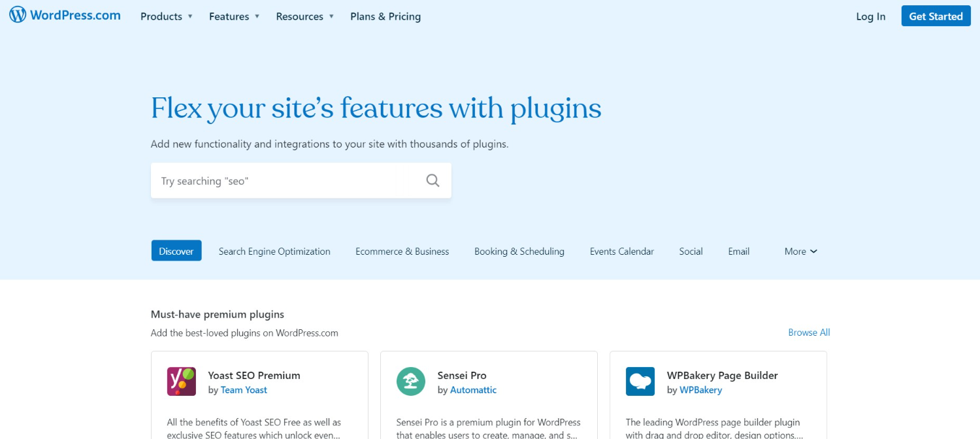Click the search magnifier icon

pos(433,180)
